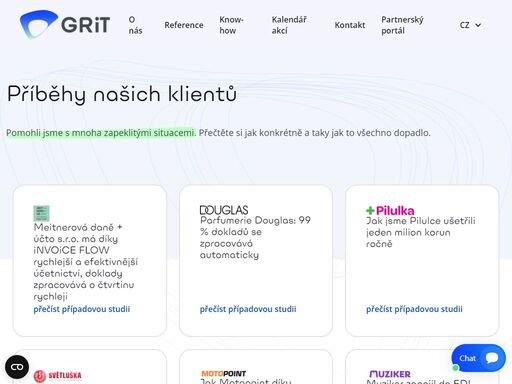The image size is (512, 384).
Task: Click the Muziker logo
Action: pyautogui.click(x=390, y=374)
